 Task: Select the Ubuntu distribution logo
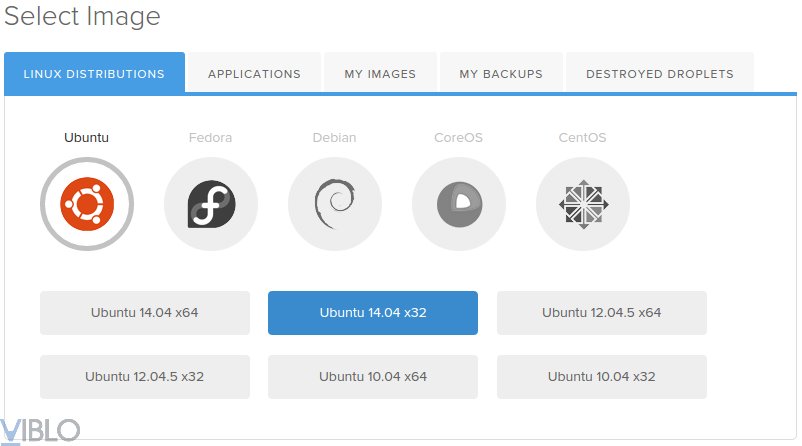pos(87,204)
